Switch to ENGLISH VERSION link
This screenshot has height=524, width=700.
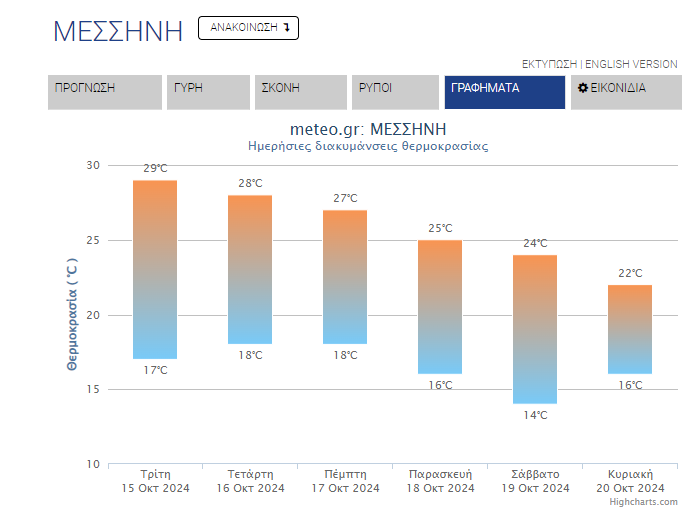point(631,64)
